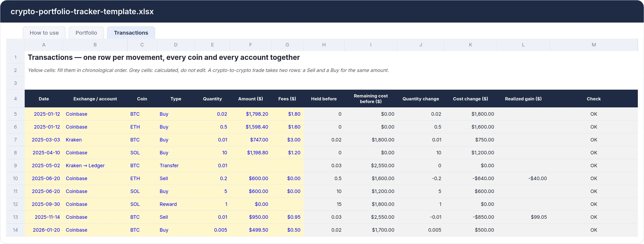Viewport: 644px width, 244px height.
Task: Click the Kraken cell in row 7
Action: click(95, 140)
